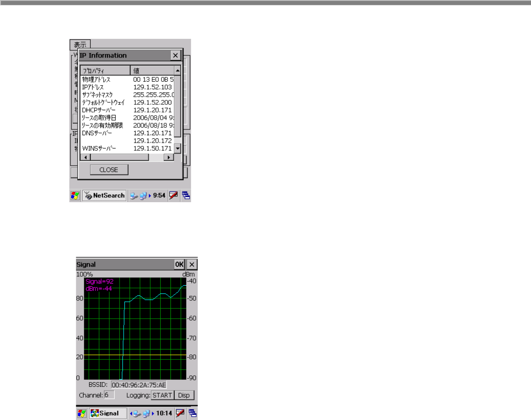Click left tray arrow in Signal taskbar
The width and height of the screenshot is (531, 420).
(x=131, y=414)
